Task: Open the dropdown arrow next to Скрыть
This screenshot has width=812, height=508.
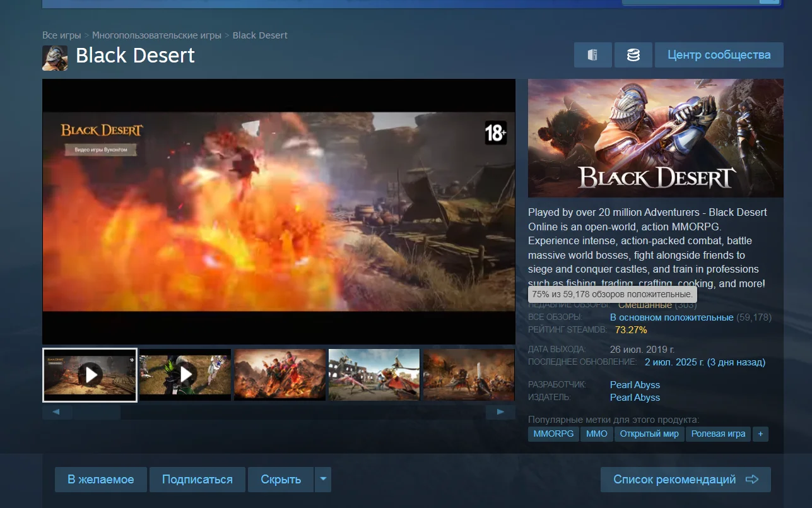Action: pos(323,480)
